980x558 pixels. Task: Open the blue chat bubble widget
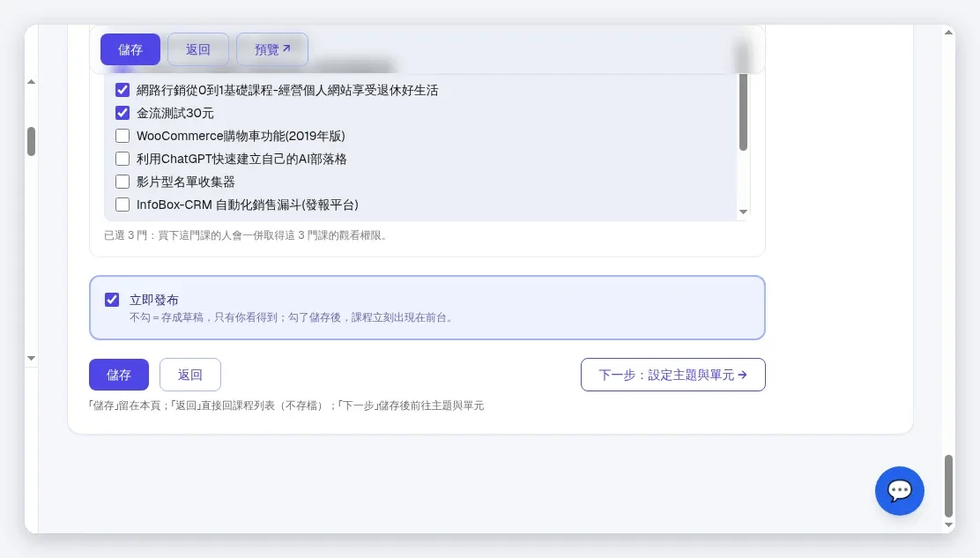click(900, 490)
